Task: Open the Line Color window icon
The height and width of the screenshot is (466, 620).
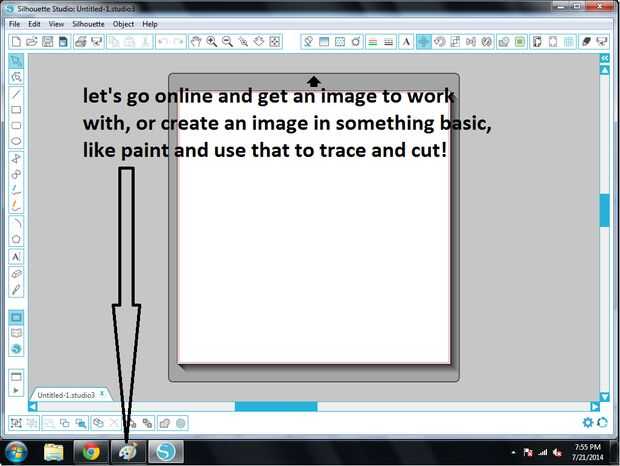Action: (x=372, y=42)
